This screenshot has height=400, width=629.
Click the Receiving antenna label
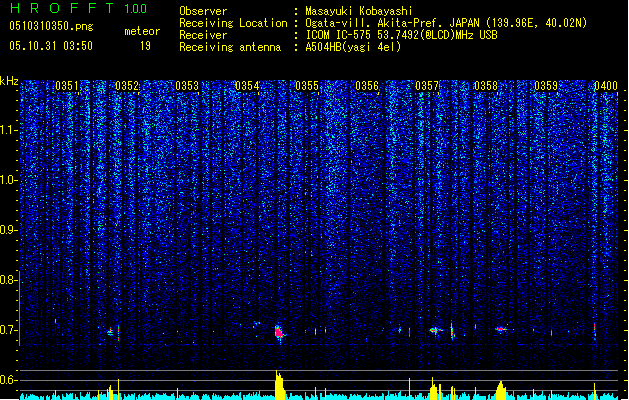pyautogui.click(x=230, y=47)
